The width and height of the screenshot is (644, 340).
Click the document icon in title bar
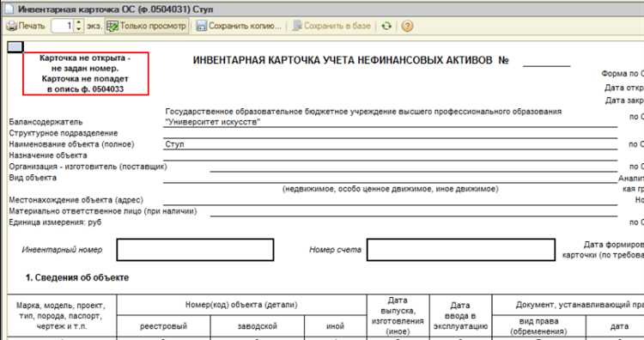click(x=9, y=9)
